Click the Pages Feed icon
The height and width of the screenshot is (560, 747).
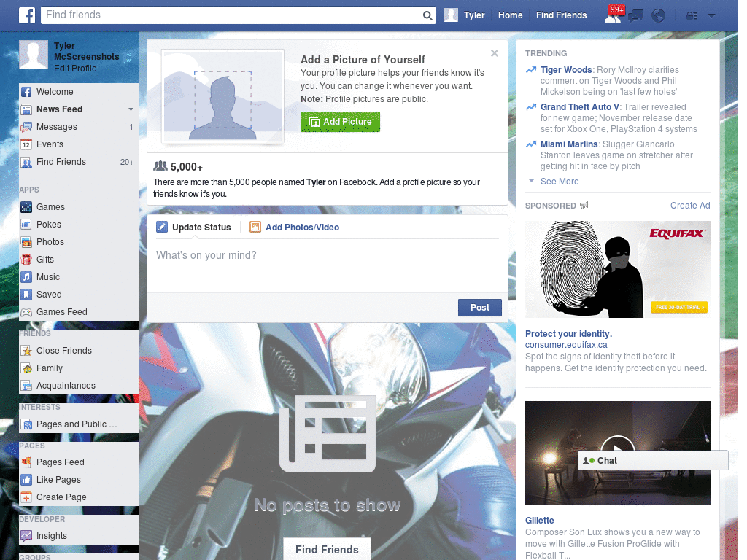(26, 462)
